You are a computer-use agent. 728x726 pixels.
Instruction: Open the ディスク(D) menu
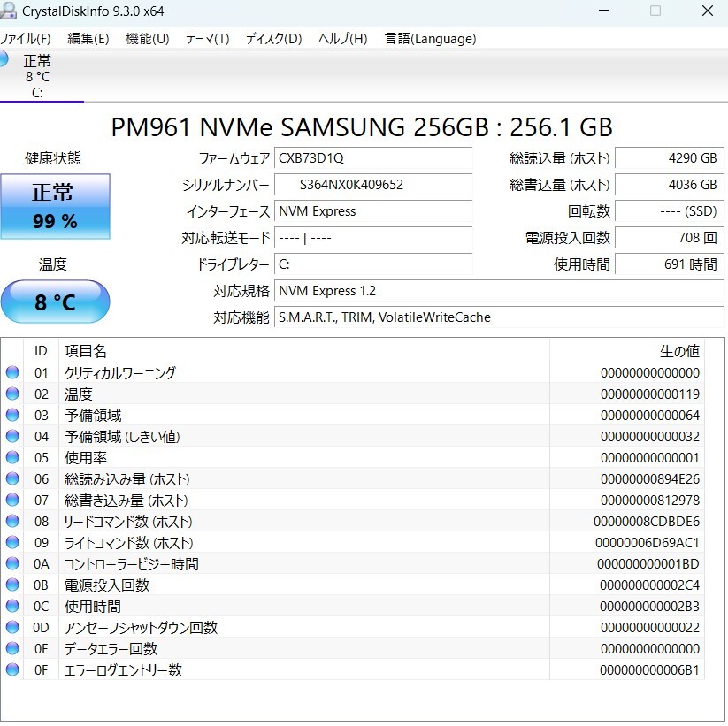pyautogui.click(x=273, y=39)
